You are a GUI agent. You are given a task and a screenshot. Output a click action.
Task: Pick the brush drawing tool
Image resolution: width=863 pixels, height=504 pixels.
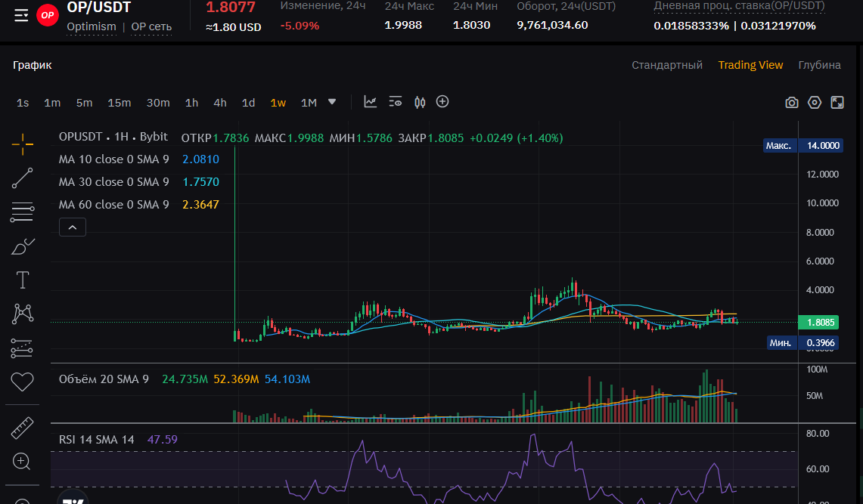click(23, 246)
